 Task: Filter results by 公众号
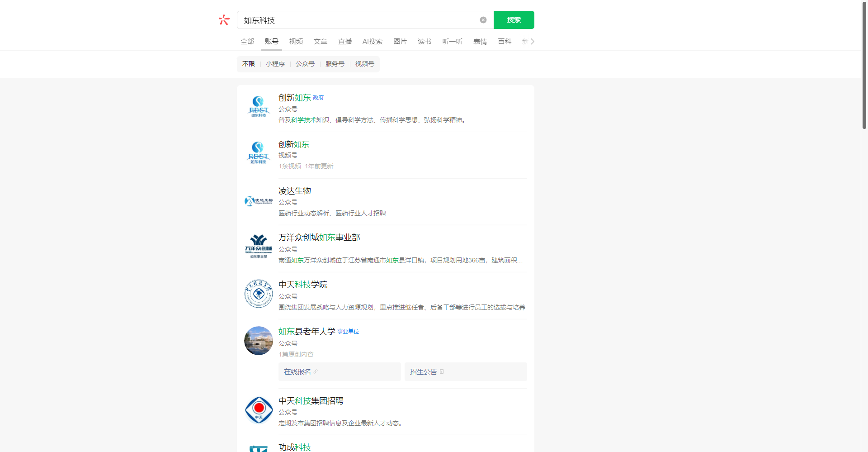[305, 64]
